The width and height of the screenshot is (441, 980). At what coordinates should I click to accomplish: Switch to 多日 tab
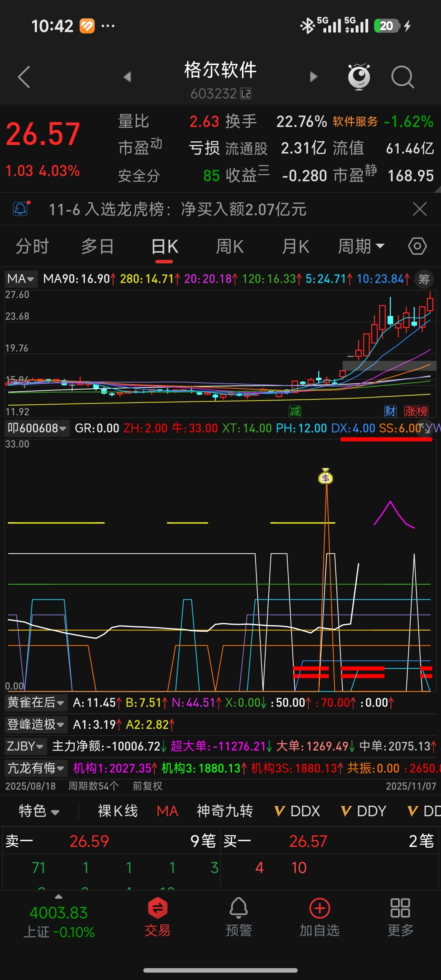98,246
